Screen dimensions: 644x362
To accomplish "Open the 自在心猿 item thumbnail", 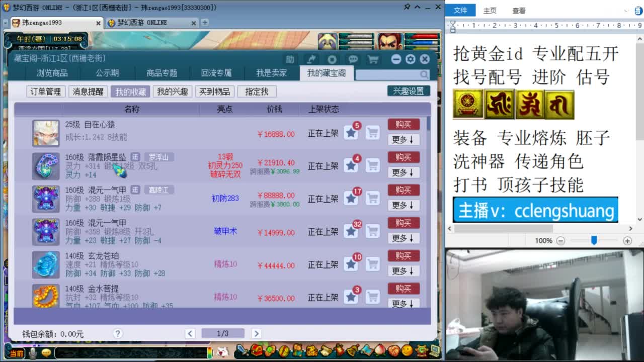I will [x=46, y=133].
